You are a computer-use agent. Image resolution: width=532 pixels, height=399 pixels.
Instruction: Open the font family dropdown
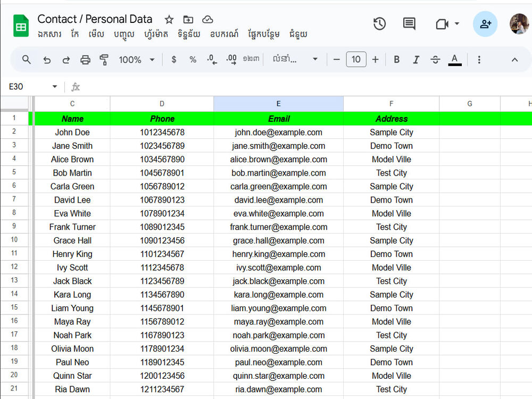click(x=295, y=60)
